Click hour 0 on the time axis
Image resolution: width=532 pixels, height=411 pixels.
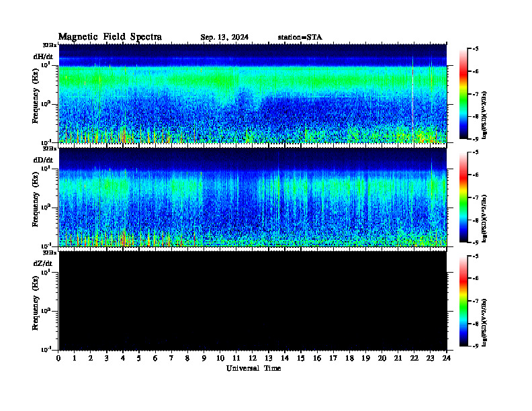58,358
